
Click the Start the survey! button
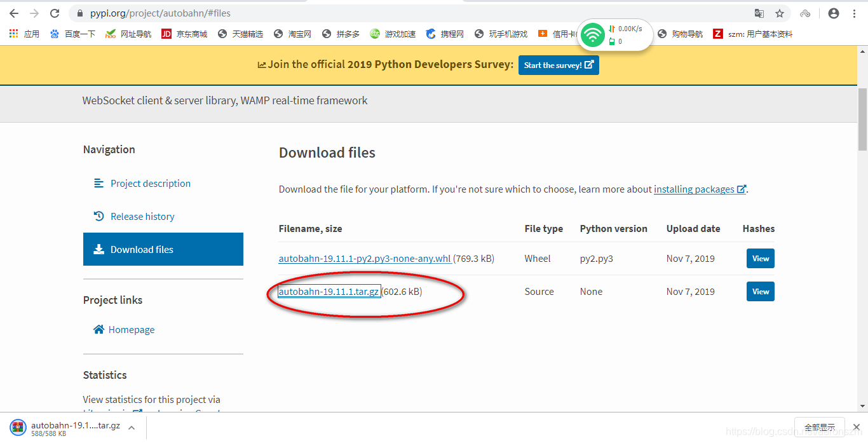coord(559,65)
